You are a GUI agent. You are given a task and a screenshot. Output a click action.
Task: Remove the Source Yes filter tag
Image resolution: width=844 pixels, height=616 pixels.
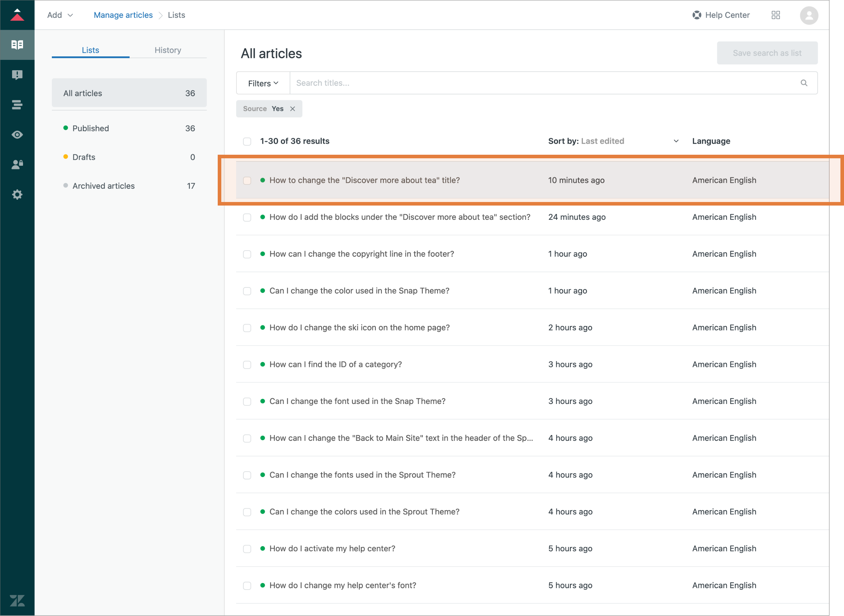(x=293, y=108)
